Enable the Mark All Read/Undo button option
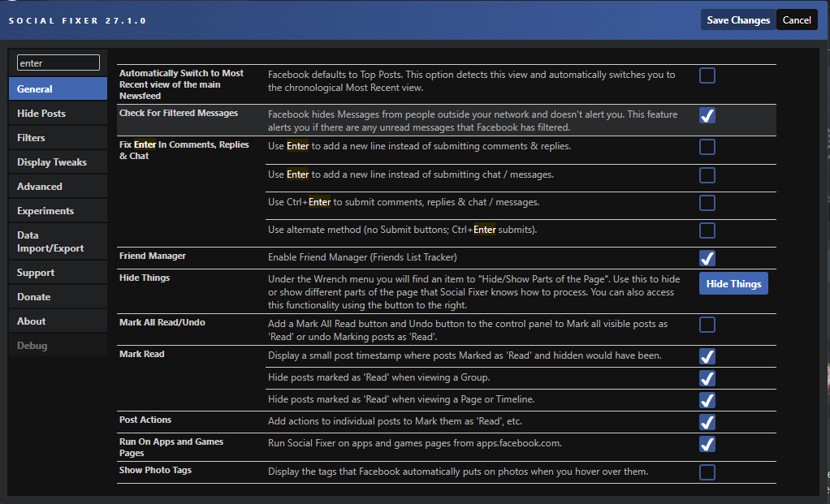This screenshot has height=504, width=830. (707, 323)
